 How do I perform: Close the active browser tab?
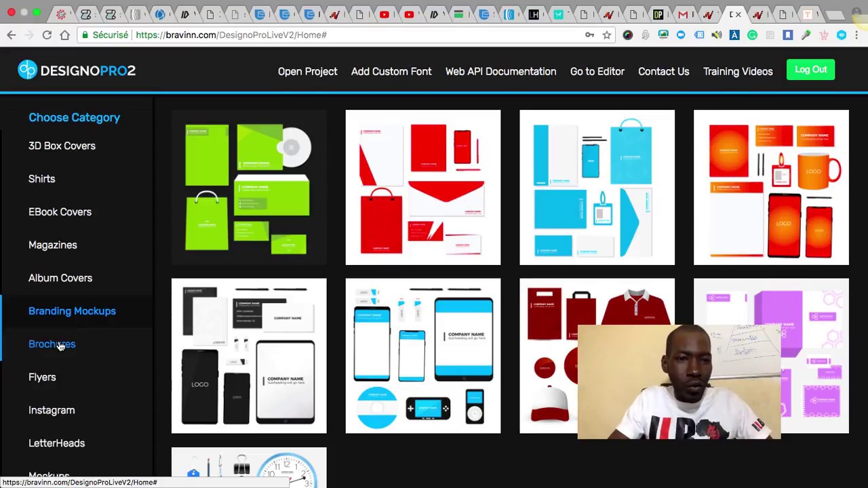[x=738, y=14]
